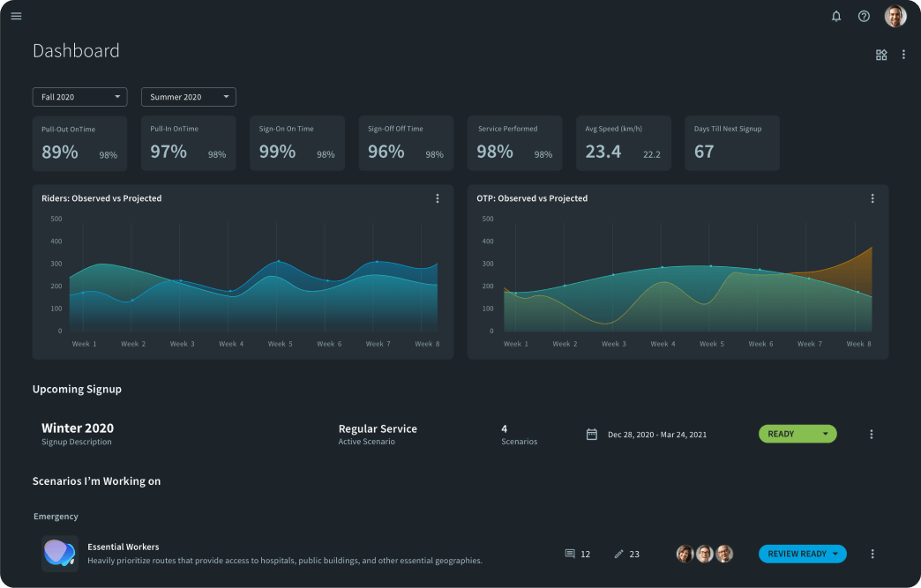Open the Winter 2020 signup options menu

click(x=872, y=434)
